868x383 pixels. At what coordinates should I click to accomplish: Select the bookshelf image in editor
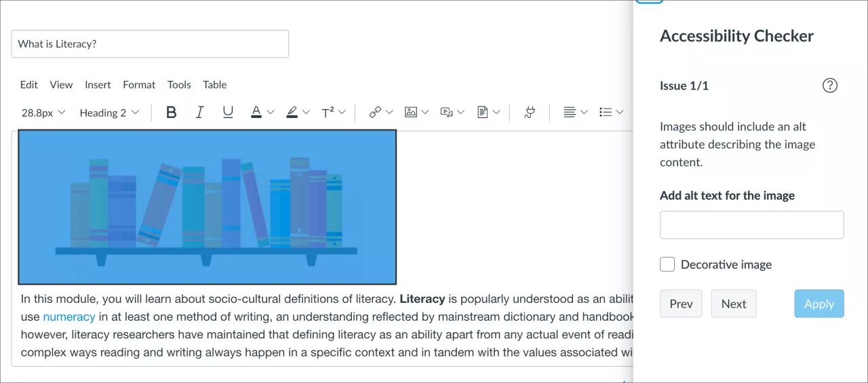(x=207, y=207)
